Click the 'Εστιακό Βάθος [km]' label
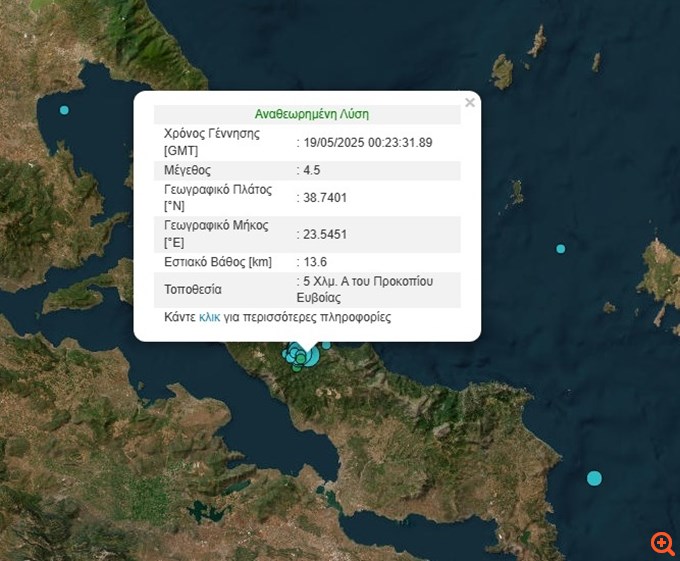The width and height of the screenshot is (680, 561). tap(217, 262)
